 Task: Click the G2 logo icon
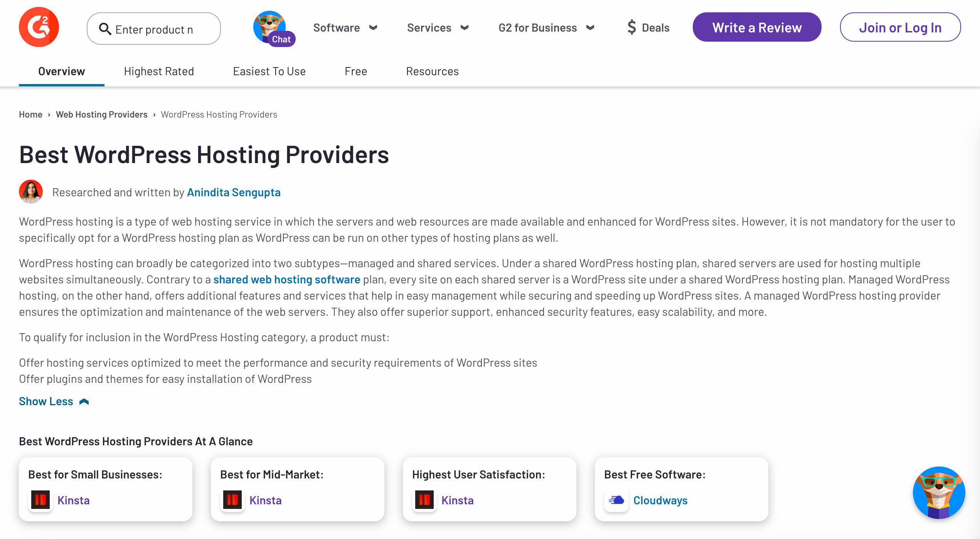(39, 27)
